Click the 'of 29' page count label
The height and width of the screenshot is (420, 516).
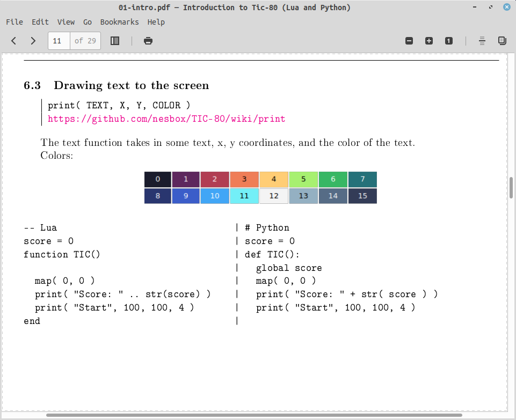pyautogui.click(x=85, y=41)
